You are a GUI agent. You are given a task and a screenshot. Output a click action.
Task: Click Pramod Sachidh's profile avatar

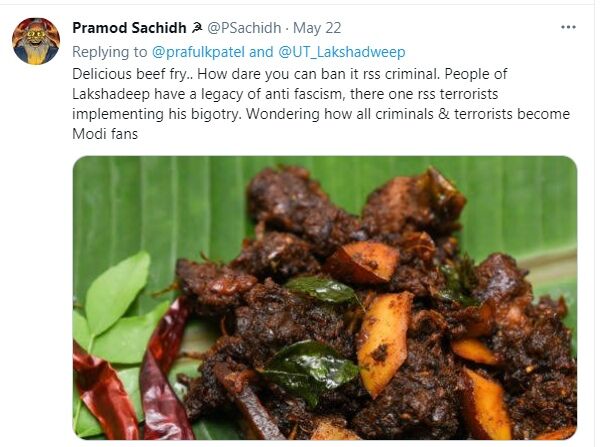(35, 40)
